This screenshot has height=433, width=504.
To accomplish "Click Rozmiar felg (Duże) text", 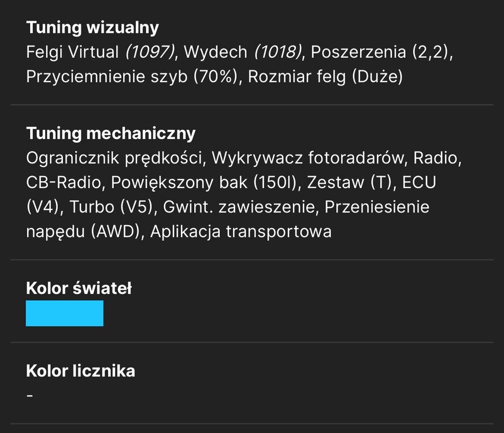I will tap(325, 77).
